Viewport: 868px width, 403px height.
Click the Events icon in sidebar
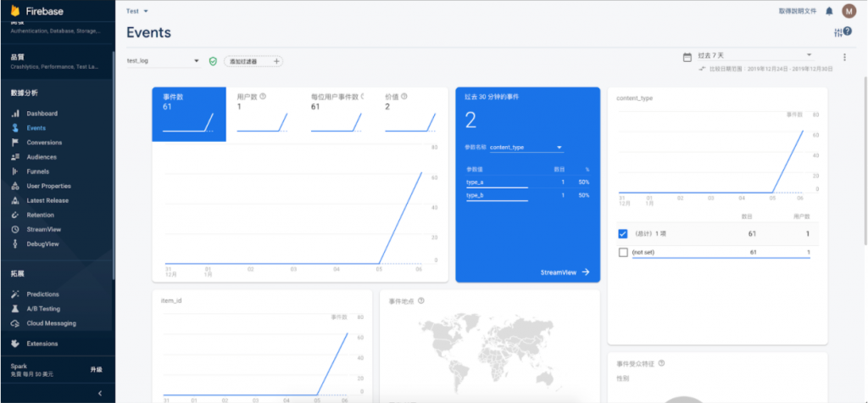click(15, 128)
